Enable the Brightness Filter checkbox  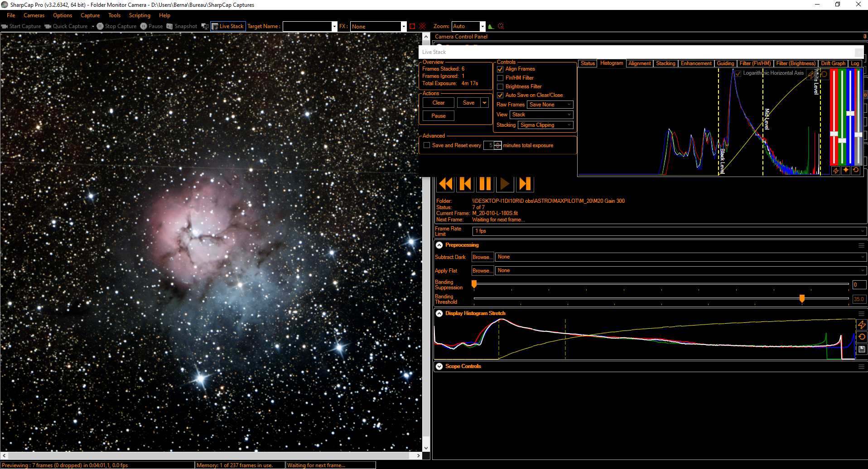tap(500, 86)
